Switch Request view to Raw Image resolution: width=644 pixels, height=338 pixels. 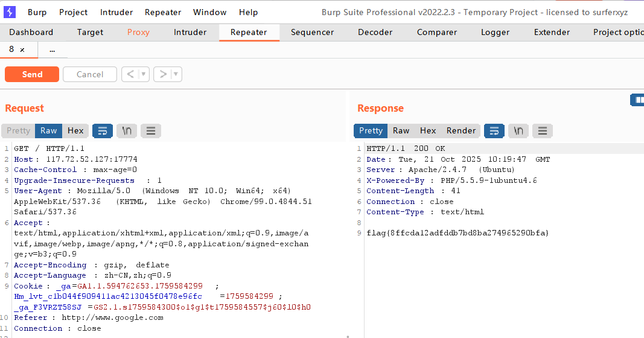click(x=48, y=130)
